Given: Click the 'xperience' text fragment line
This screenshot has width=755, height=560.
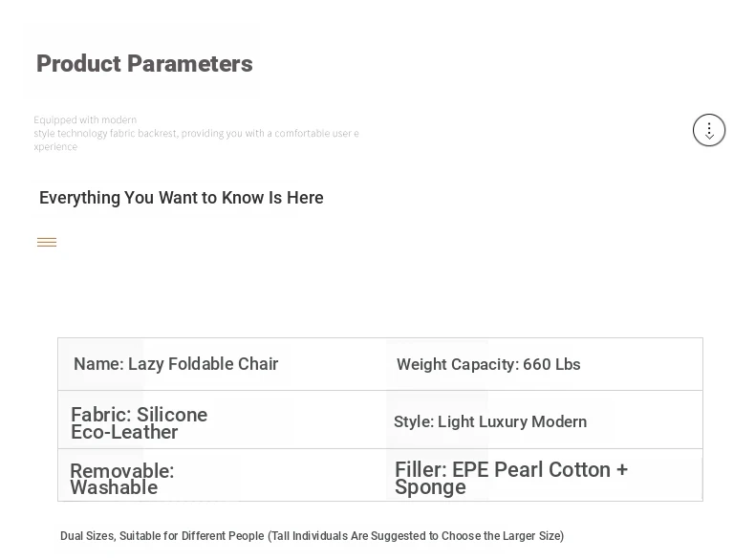Looking at the screenshot, I should tap(55, 147).
